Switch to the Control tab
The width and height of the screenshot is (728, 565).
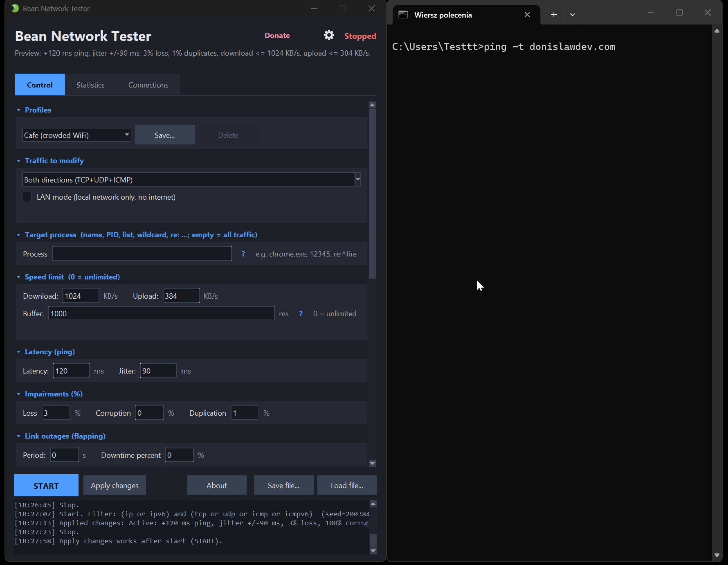pyautogui.click(x=40, y=85)
